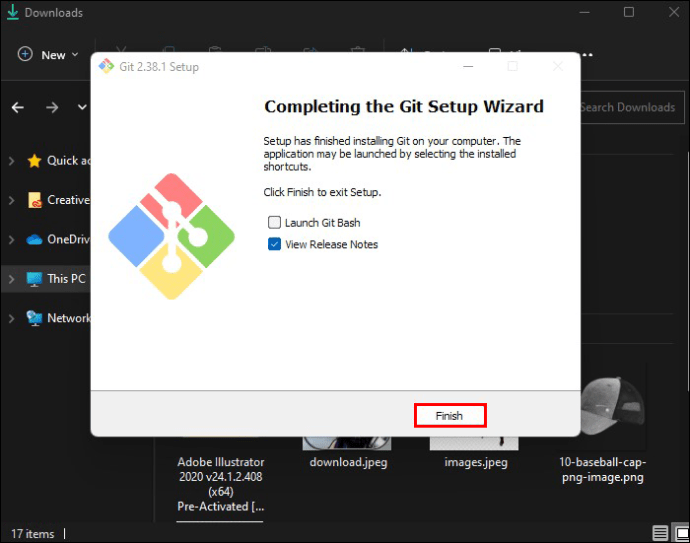This screenshot has width=690, height=543.
Task: Uncheck View Release Notes checkbox
Action: point(274,244)
